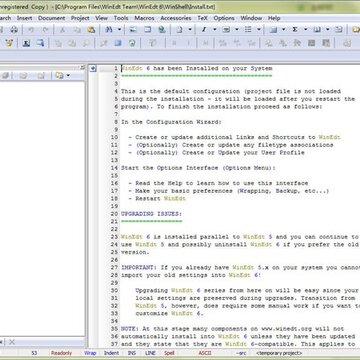Click the tree icon in left panel toolbar
This screenshot has height=360, width=360.
coord(59,76)
